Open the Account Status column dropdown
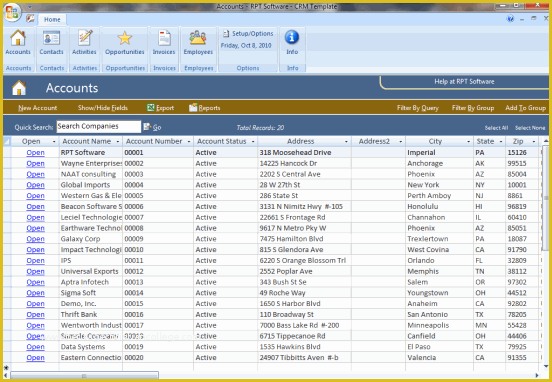The width and height of the screenshot is (552, 382). click(253, 142)
